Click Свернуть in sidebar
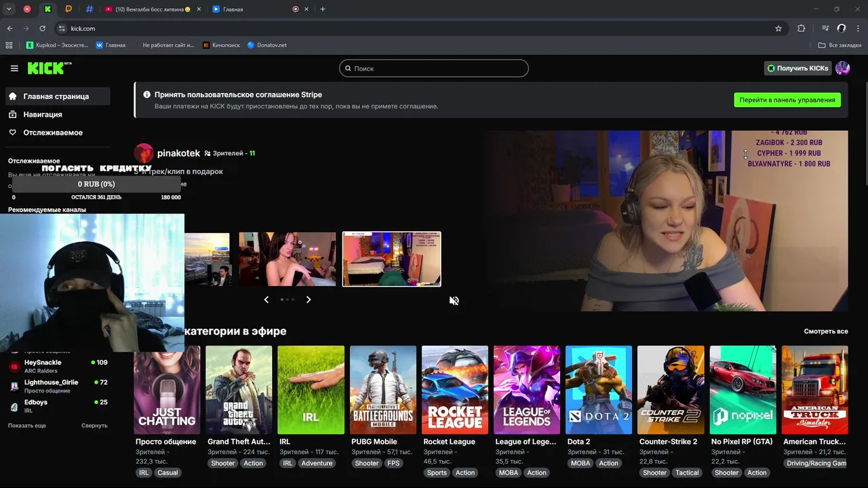 [x=94, y=426]
